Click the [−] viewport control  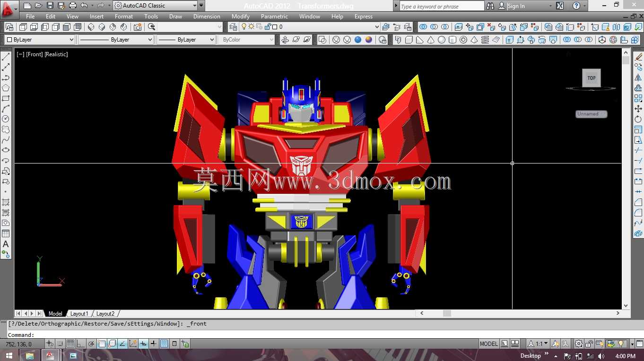20,54
